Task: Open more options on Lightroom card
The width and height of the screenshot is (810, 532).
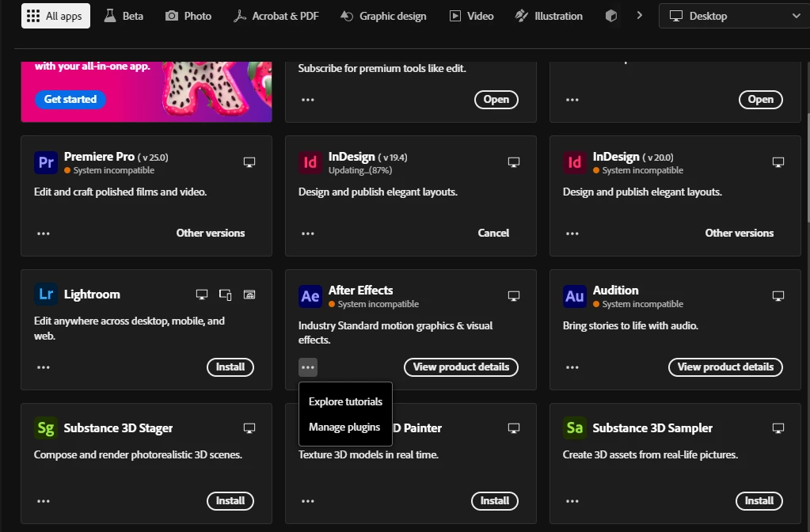Action: pyautogui.click(x=44, y=367)
